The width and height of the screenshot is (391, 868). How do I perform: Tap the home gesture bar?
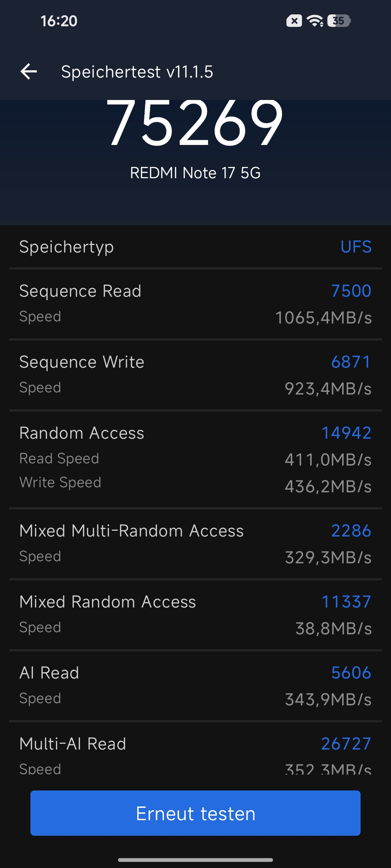pyautogui.click(x=195, y=860)
